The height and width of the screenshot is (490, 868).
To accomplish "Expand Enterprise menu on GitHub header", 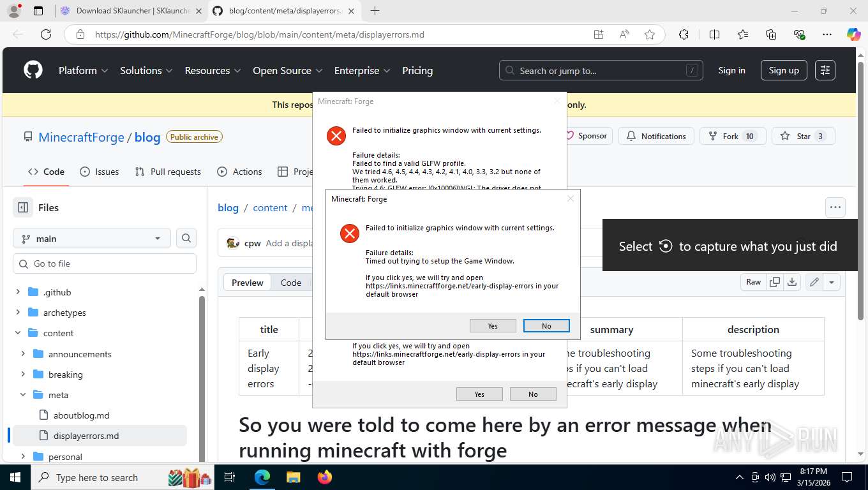I will 362,70.
